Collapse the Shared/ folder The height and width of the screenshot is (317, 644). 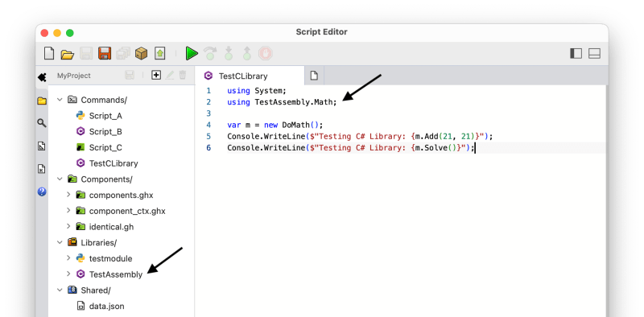pos(60,290)
